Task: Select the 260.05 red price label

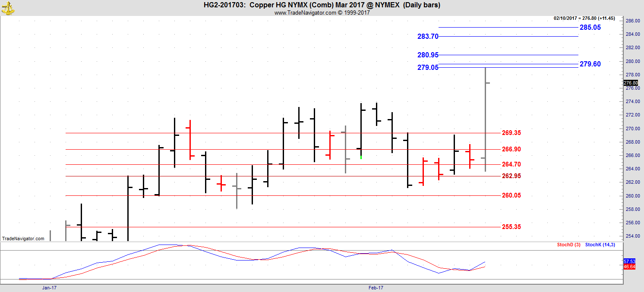Action: pos(511,195)
